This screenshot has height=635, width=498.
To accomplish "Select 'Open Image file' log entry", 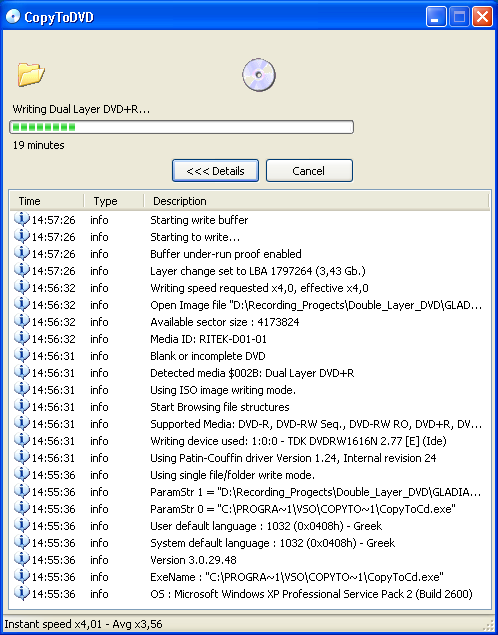I will [316, 305].
